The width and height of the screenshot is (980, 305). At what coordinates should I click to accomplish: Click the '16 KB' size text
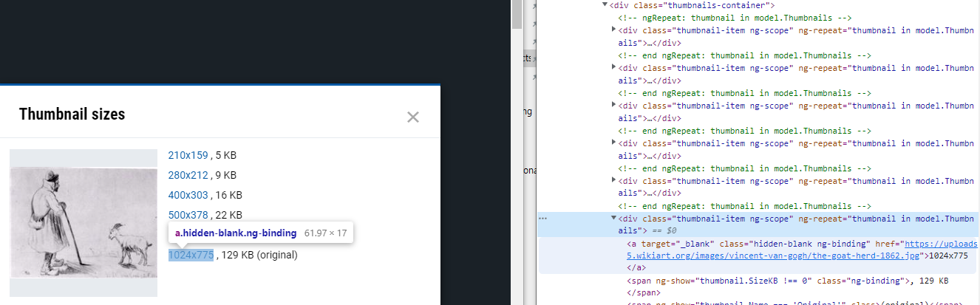(229, 195)
